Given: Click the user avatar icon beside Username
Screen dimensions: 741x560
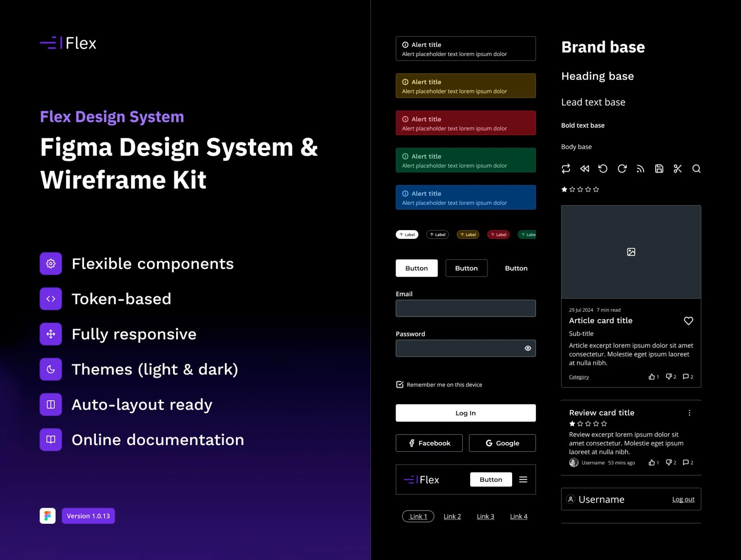Looking at the screenshot, I should tap(571, 499).
